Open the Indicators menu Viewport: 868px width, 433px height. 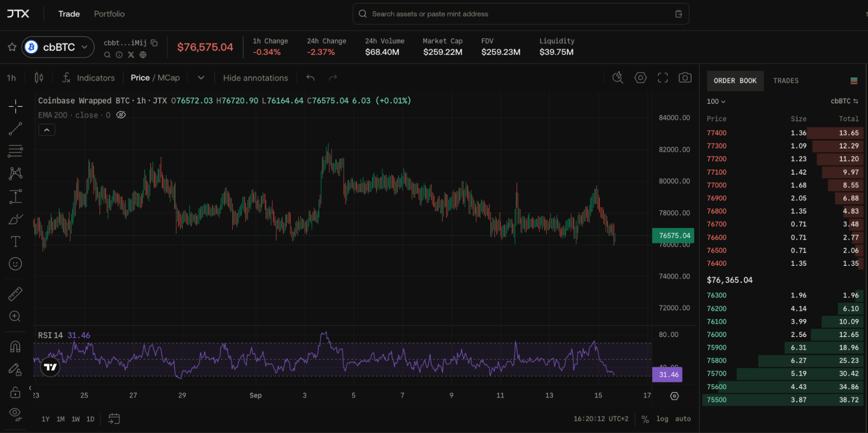89,78
